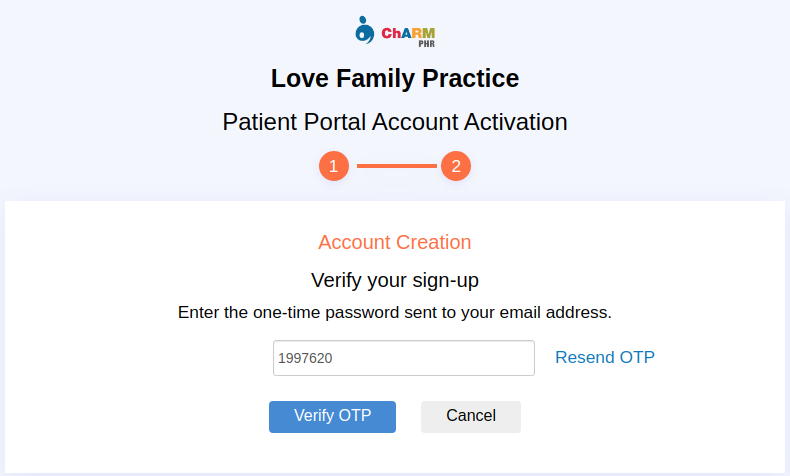Screen dimensions: 790x476
Task: Click the blue ChARM figure logo icon
Action: click(364, 30)
